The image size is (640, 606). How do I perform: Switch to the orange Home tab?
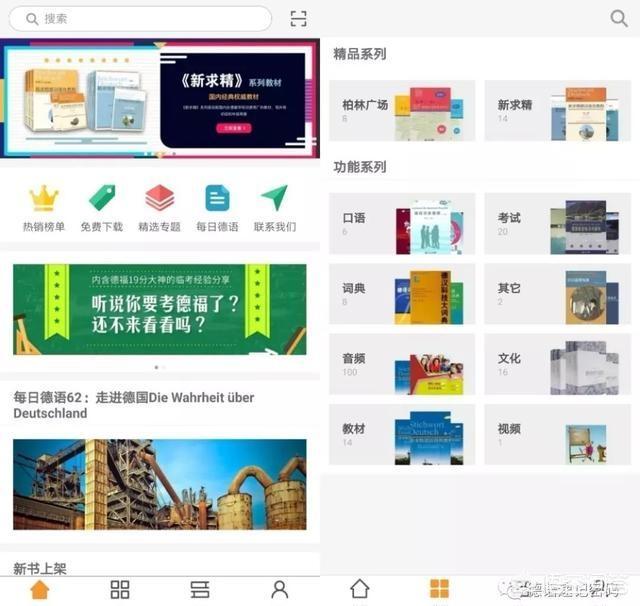[40, 589]
